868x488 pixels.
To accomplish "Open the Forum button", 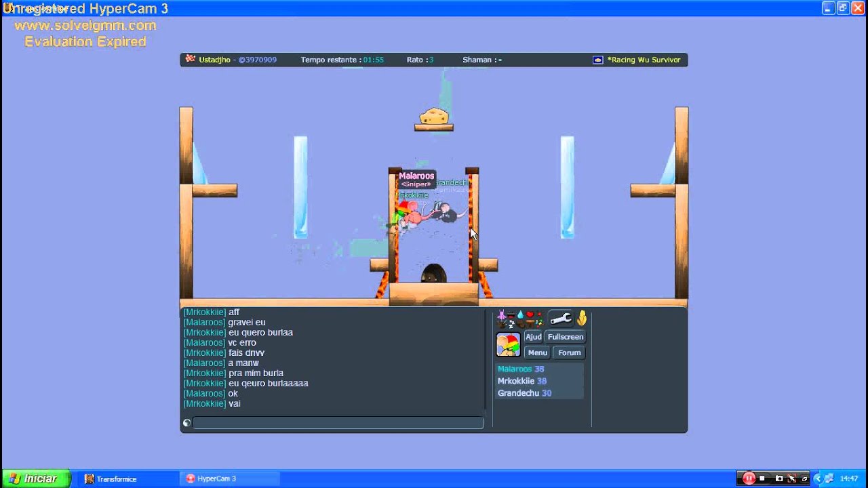I will pos(570,352).
